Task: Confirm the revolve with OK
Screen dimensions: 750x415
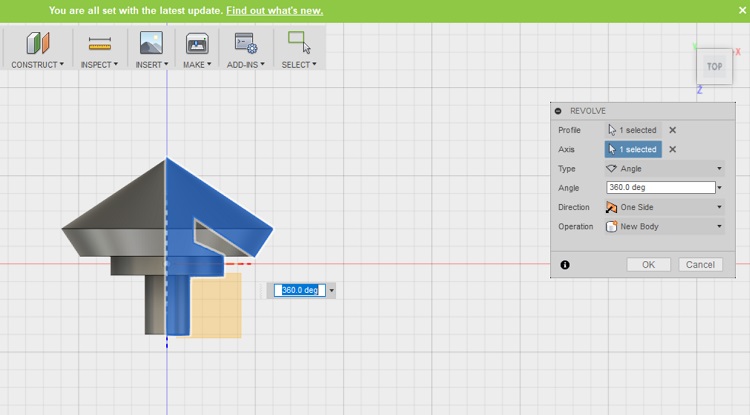Action: (x=649, y=265)
